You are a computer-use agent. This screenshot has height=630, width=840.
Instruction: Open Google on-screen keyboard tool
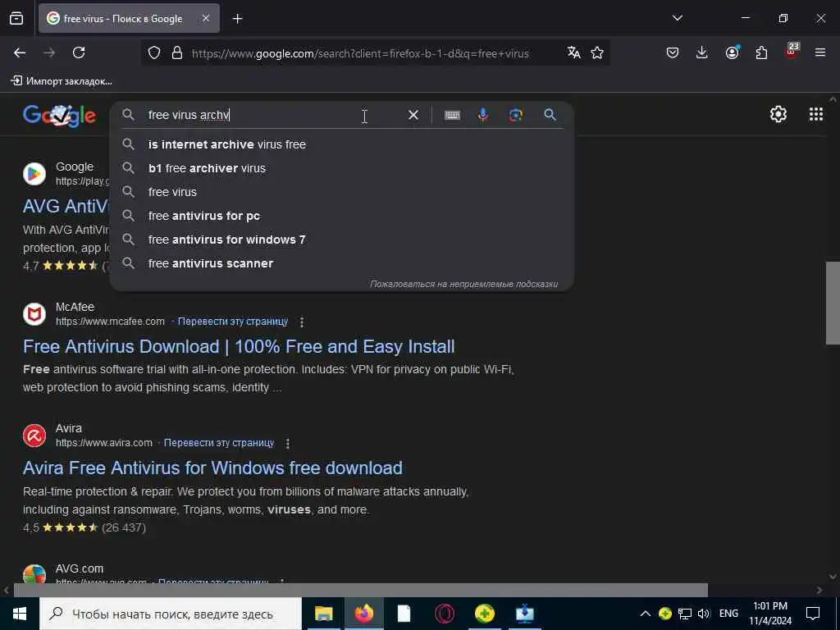(452, 115)
